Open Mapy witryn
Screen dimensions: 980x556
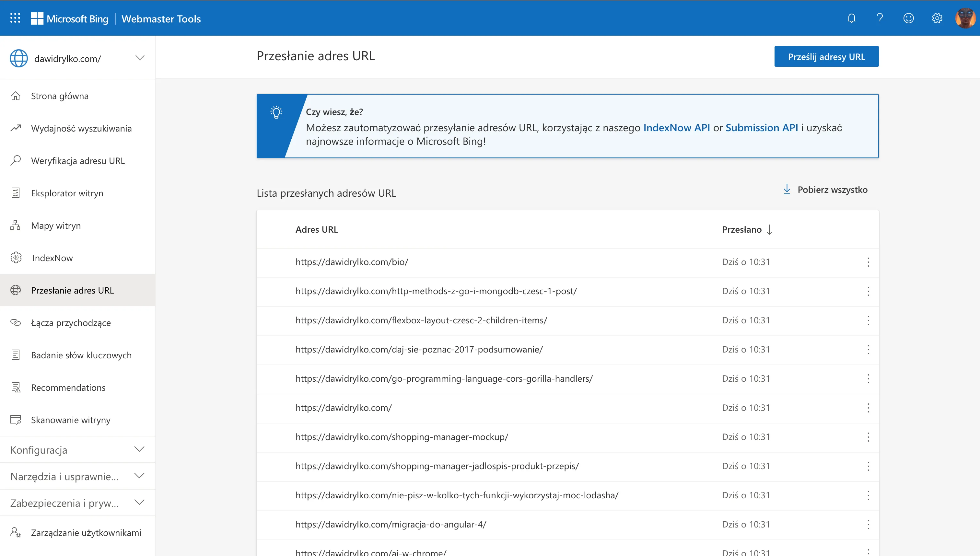click(77, 225)
